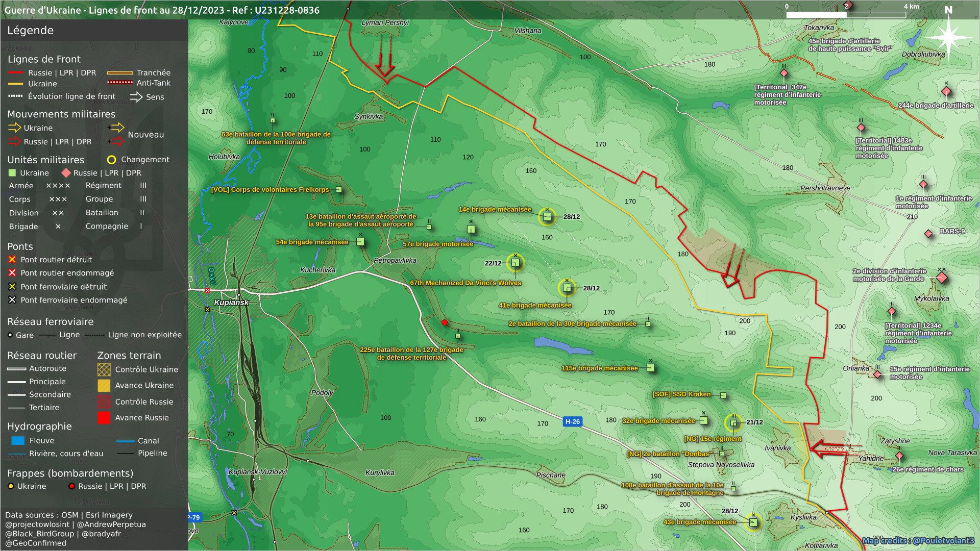Image resolution: width=980 pixels, height=551 pixels.
Task: Click the [NG] 15e régiment unit marker
Action: tap(733, 422)
